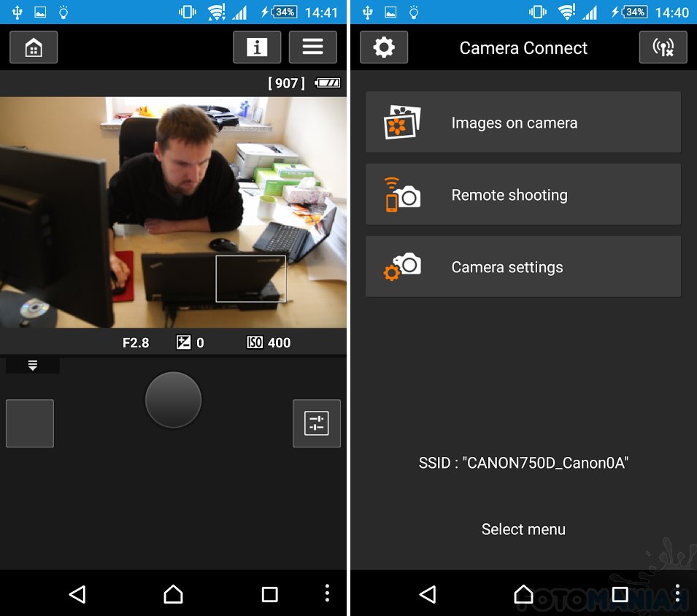The width and height of the screenshot is (697, 616).
Task: Tap the Wi-Fi disconnect icon
Action: coord(663,48)
